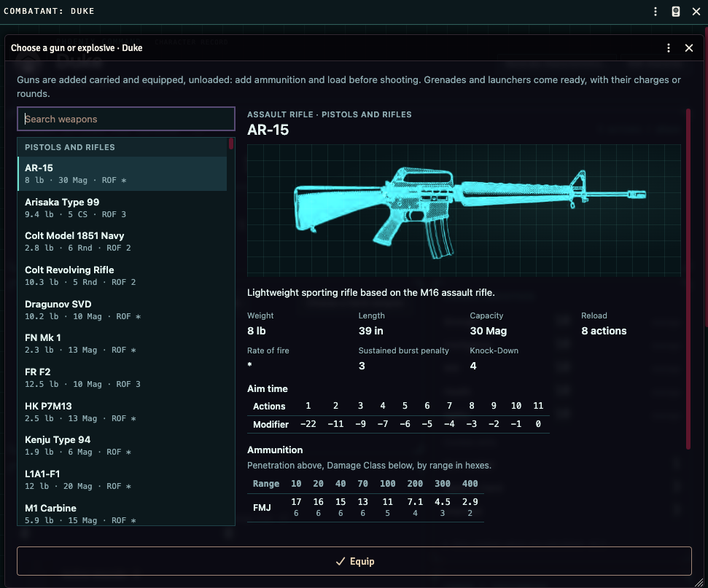Click the 8 lb weight value
This screenshot has width=708, height=588.
coord(257,331)
